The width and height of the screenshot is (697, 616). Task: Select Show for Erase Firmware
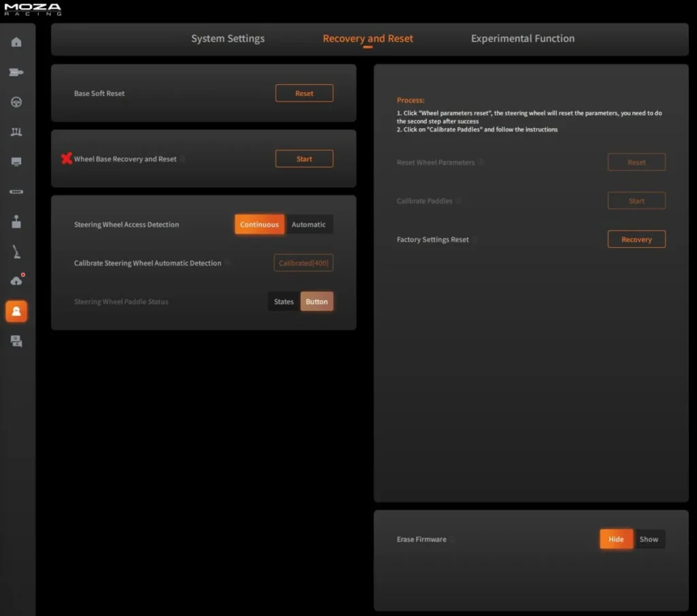click(x=649, y=539)
